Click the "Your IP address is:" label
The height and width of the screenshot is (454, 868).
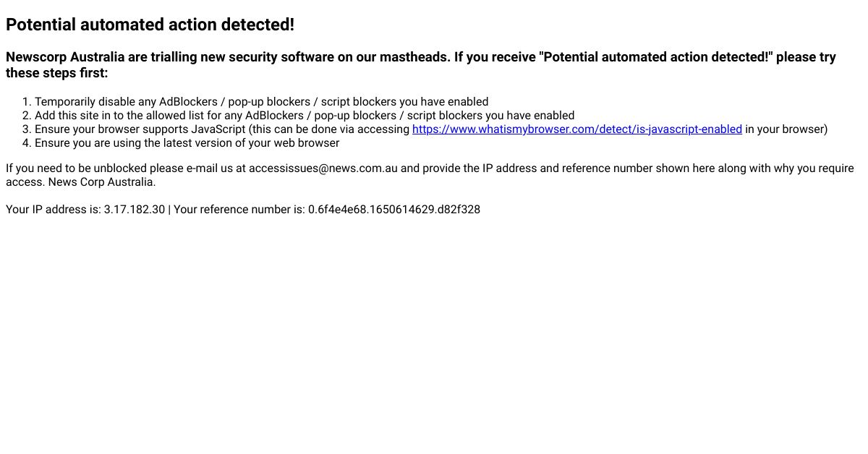(53, 210)
